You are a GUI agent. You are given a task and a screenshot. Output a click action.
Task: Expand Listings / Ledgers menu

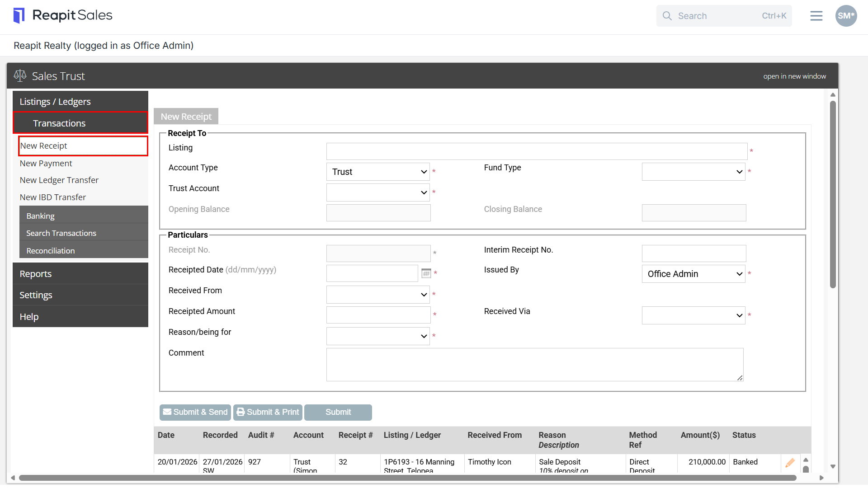[x=80, y=102]
